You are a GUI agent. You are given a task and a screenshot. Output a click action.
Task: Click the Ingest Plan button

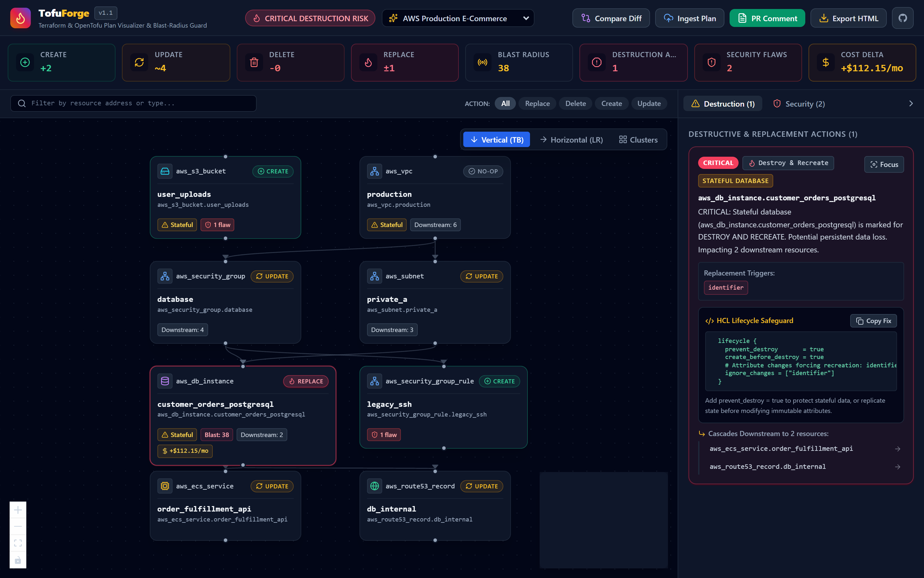point(689,18)
